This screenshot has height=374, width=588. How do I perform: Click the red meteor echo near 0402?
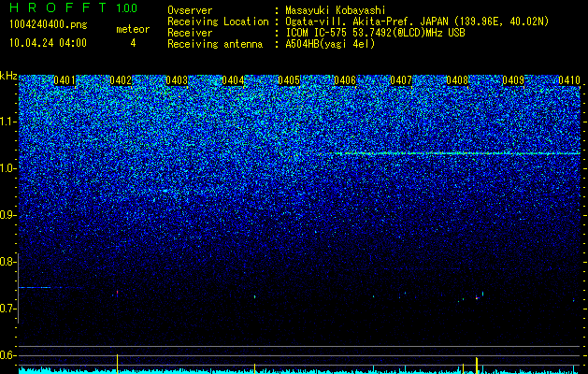tap(117, 293)
